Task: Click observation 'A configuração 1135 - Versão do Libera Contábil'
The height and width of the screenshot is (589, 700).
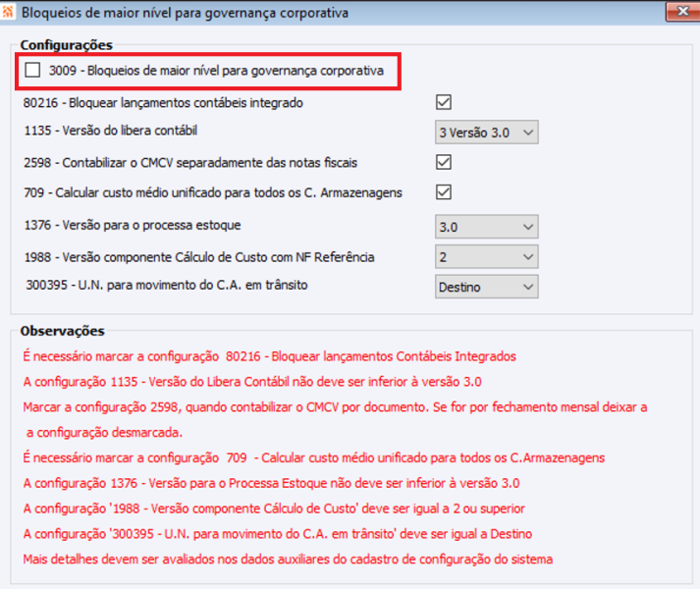Action: tap(252, 382)
